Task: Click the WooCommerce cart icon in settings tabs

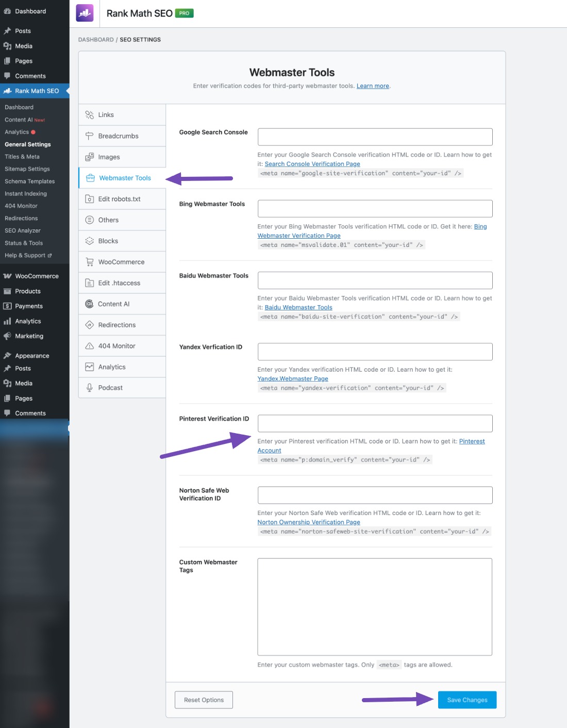Action: coord(89,261)
